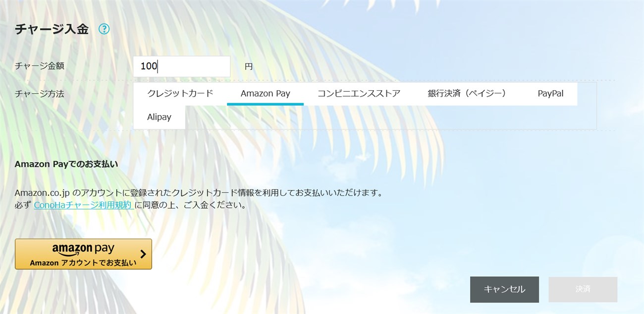The image size is (644, 314).
Task: Click the 決済 button
Action: [x=583, y=289]
